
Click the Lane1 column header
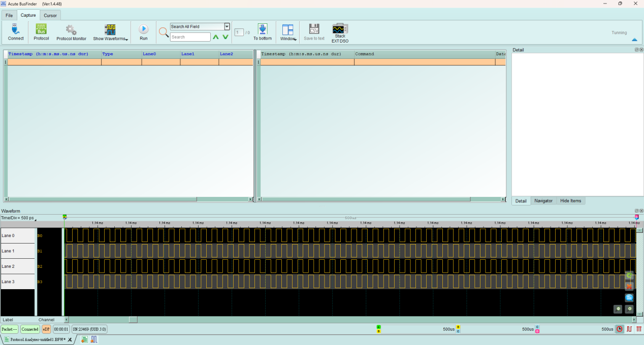pyautogui.click(x=200, y=54)
